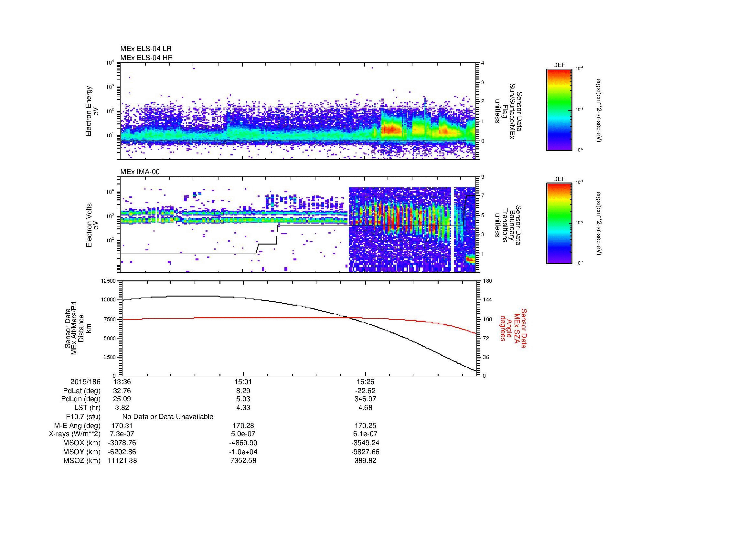Click the 'MEx ELS-04 LR' plot title

(146, 49)
